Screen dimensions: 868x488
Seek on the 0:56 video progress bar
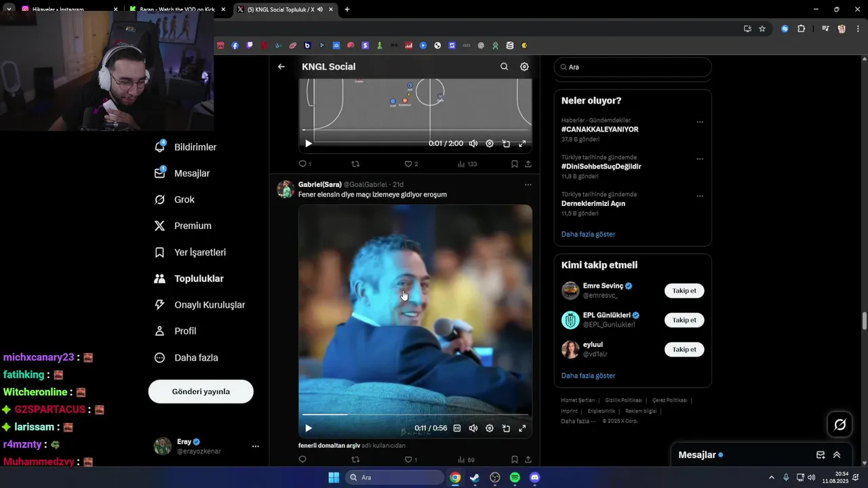click(415, 414)
